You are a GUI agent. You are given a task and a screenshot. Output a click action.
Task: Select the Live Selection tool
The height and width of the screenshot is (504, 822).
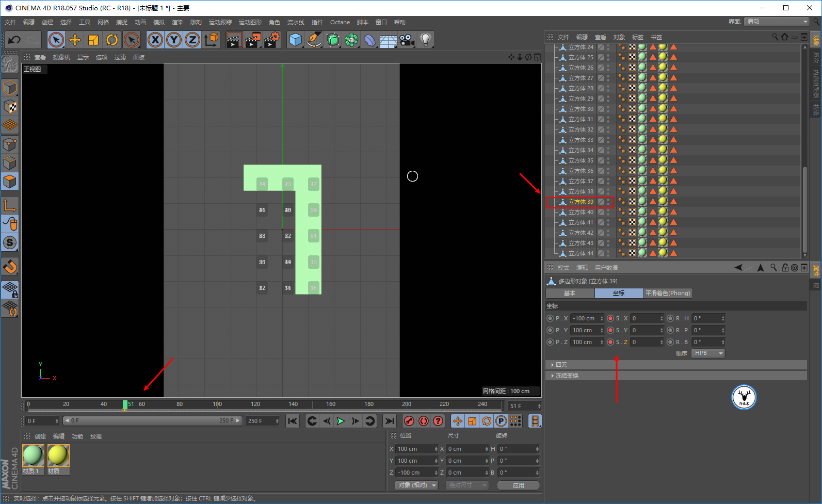[x=56, y=40]
